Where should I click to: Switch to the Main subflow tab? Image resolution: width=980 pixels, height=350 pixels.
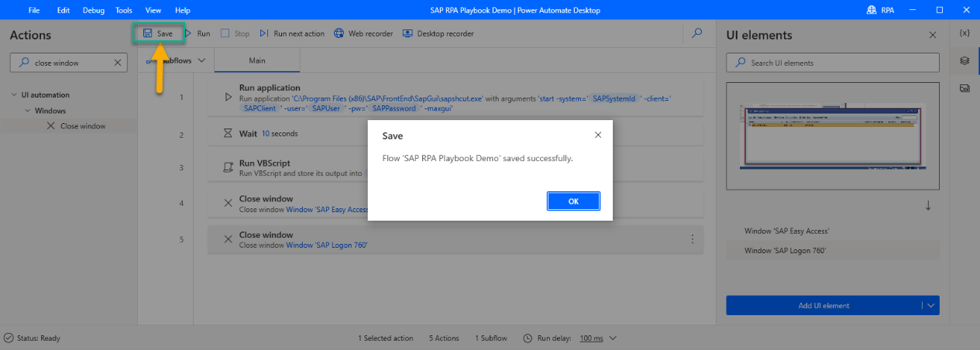[x=257, y=60]
